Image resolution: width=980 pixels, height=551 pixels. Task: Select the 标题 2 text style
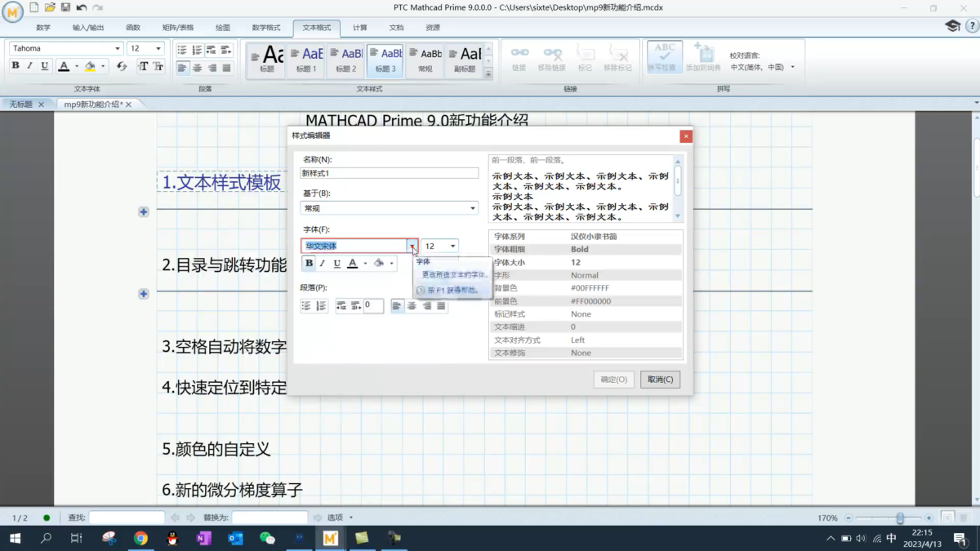(x=346, y=60)
